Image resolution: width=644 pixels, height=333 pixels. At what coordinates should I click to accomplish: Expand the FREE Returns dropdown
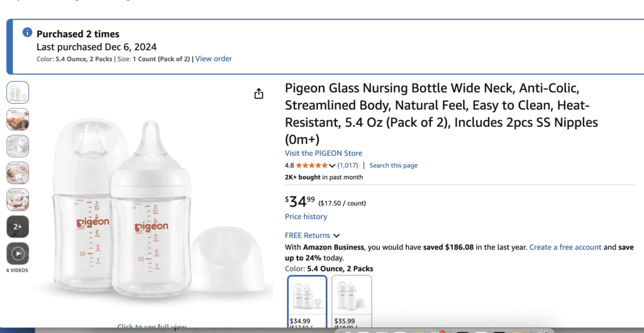[x=336, y=236]
